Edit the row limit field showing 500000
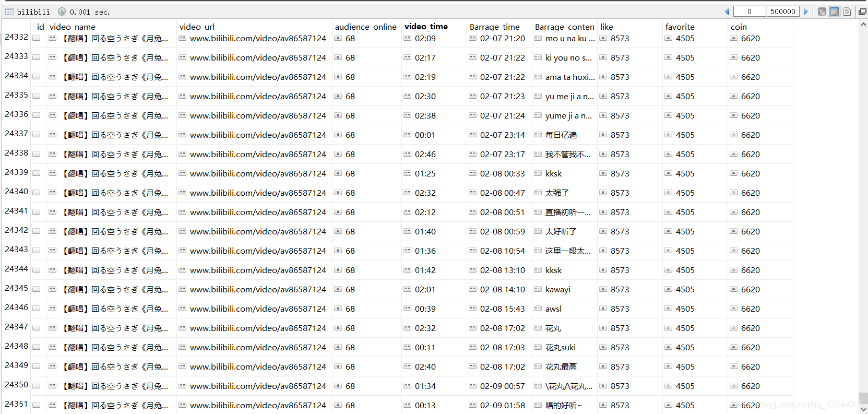The height and width of the screenshot is (414, 868). pos(783,11)
